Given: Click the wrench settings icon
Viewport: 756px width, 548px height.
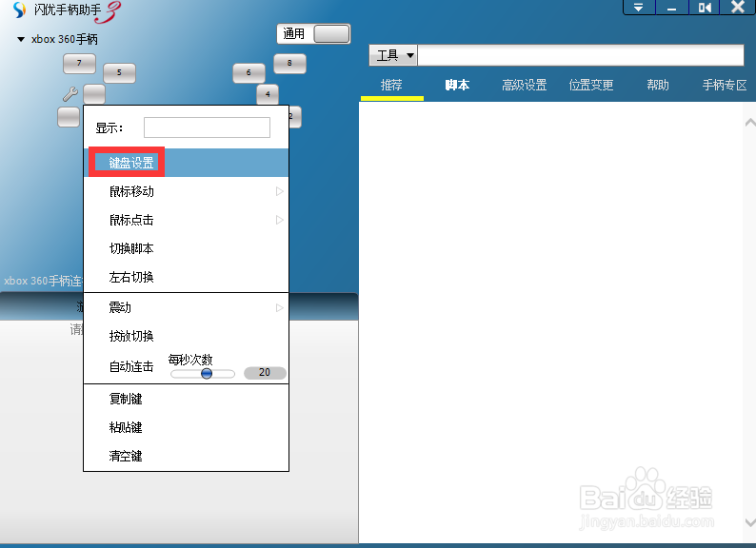Looking at the screenshot, I should click(x=70, y=94).
